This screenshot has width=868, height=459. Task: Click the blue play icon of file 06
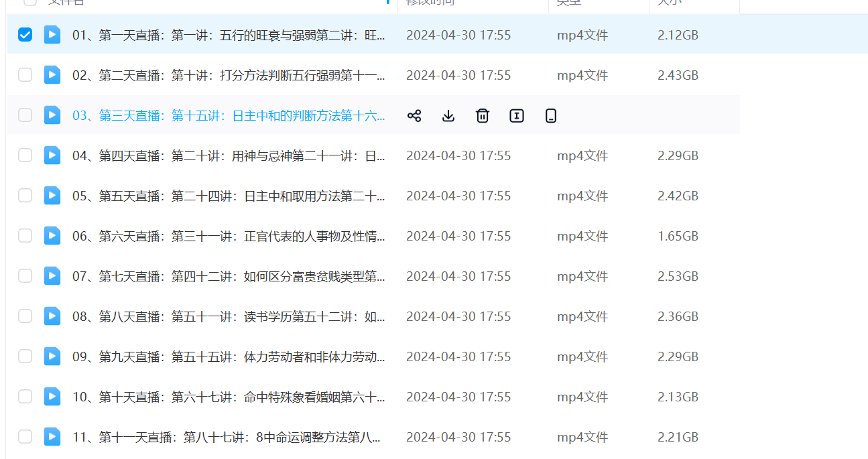tap(52, 236)
